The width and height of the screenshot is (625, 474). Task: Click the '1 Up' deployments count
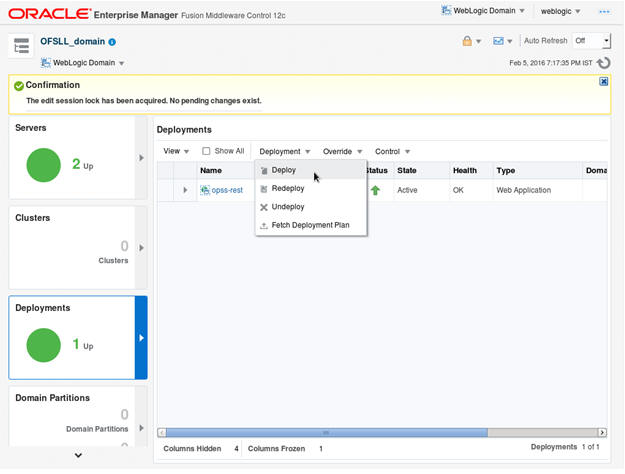coord(83,345)
